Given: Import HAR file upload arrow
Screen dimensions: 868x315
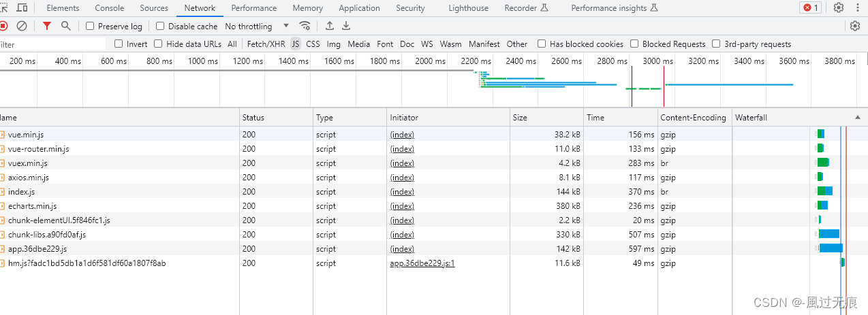Looking at the screenshot, I should pyautogui.click(x=330, y=26).
